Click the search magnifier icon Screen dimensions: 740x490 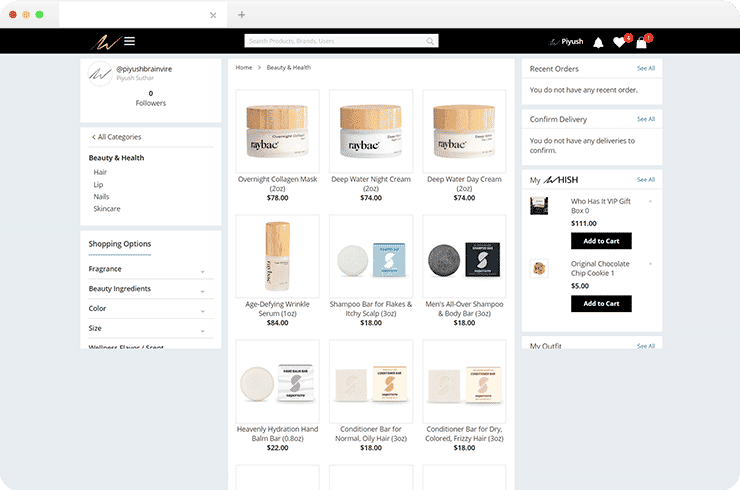click(x=431, y=42)
